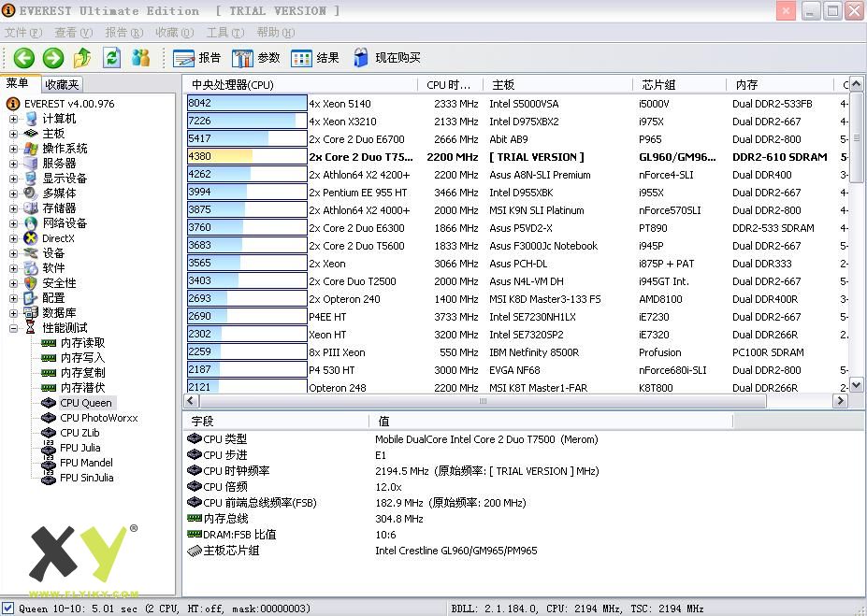The height and width of the screenshot is (616, 867).
Task: Select the 2x Core 2 Duo E6700 row
Action: (x=516, y=139)
